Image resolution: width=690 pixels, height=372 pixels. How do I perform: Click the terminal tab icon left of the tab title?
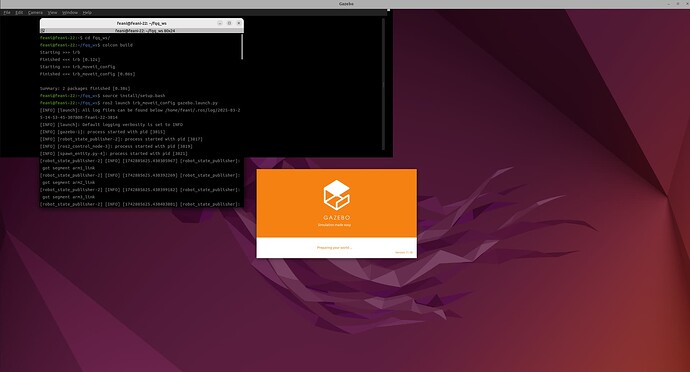tap(43, 31)
